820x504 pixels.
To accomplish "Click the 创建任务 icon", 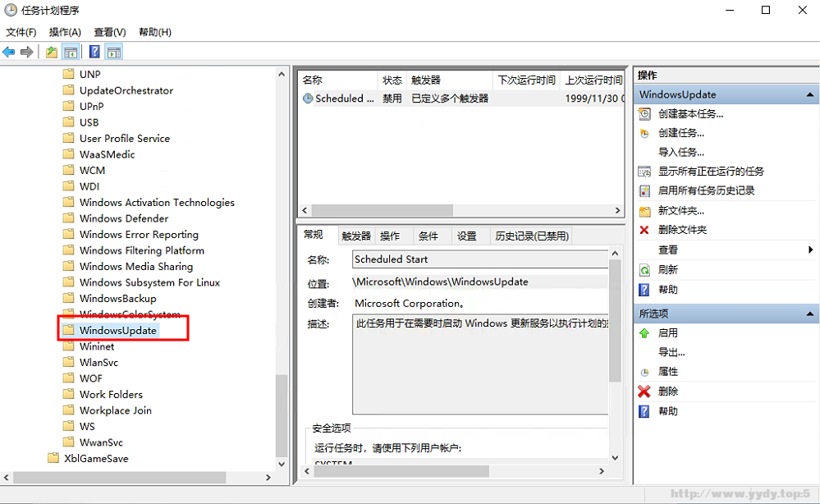I will pyautogui.click(x=645, y=133).
